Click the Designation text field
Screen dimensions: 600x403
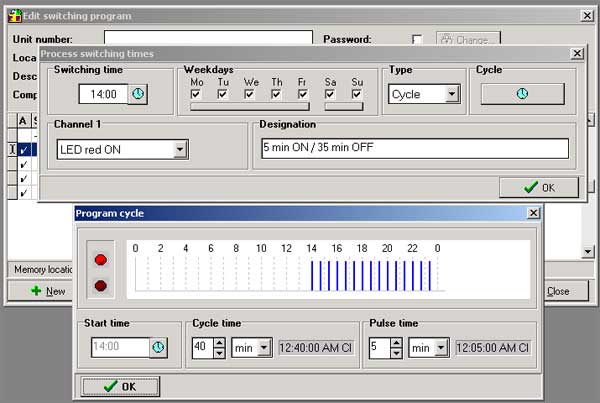pyautogui.click(x=415, y=148)
